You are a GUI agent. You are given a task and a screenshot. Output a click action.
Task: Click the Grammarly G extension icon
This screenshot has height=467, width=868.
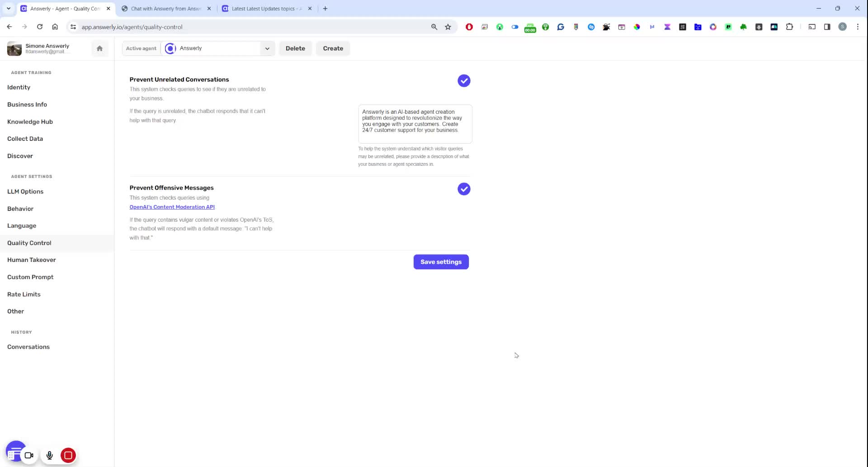tap(561, 27)
